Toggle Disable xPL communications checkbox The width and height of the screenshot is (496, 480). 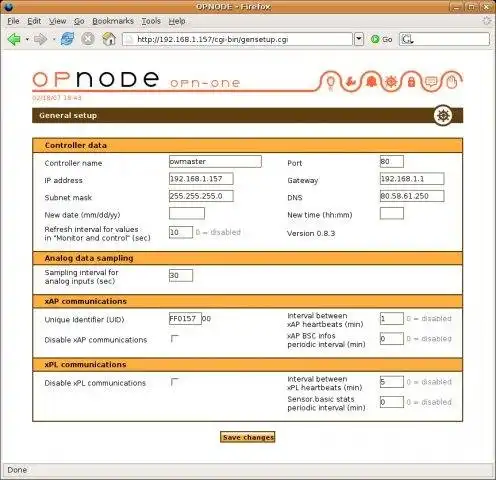[x=175, y=382]
